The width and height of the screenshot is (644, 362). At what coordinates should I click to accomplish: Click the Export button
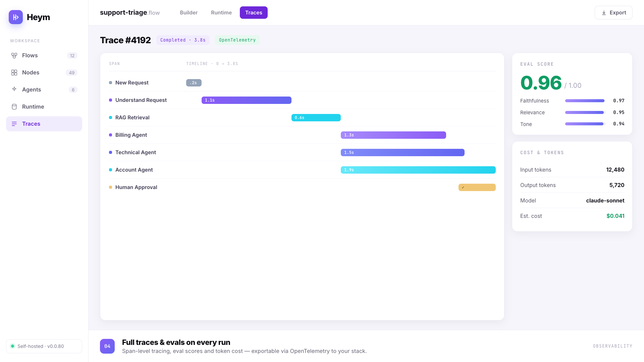click(613, 13)
